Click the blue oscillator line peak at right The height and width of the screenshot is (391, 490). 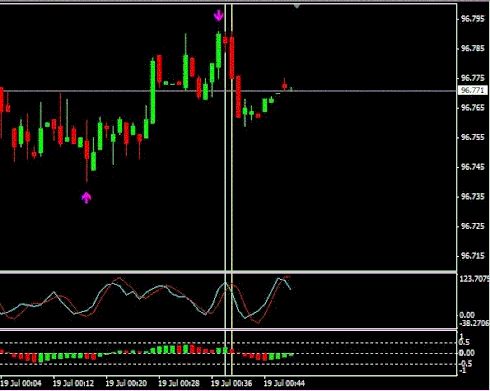[279, 279]
